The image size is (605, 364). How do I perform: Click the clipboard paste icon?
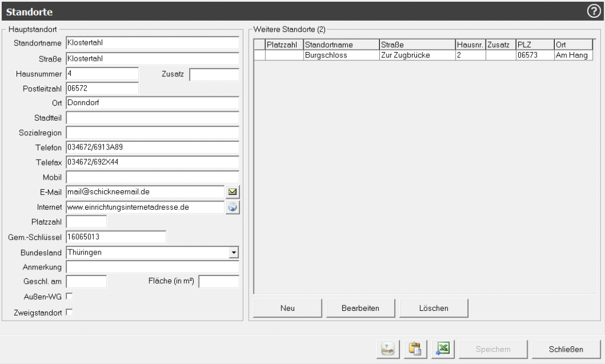(x=415, y=349)
